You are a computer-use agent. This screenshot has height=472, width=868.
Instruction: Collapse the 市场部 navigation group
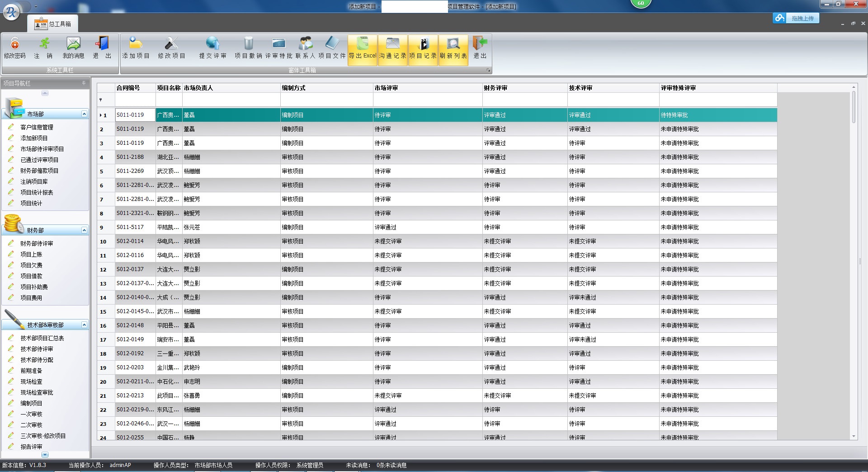pos(84,114)
